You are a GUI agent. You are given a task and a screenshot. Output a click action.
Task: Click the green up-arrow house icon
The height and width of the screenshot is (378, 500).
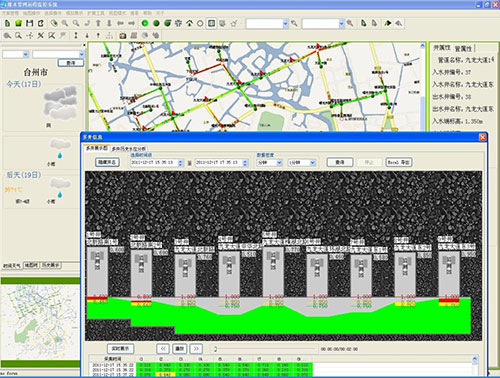[189, 23]
